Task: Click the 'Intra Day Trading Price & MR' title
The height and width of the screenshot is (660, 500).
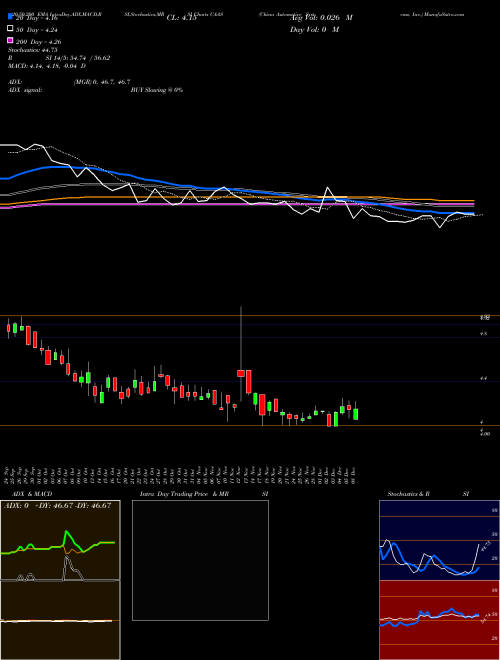Action: click(184, 494)
